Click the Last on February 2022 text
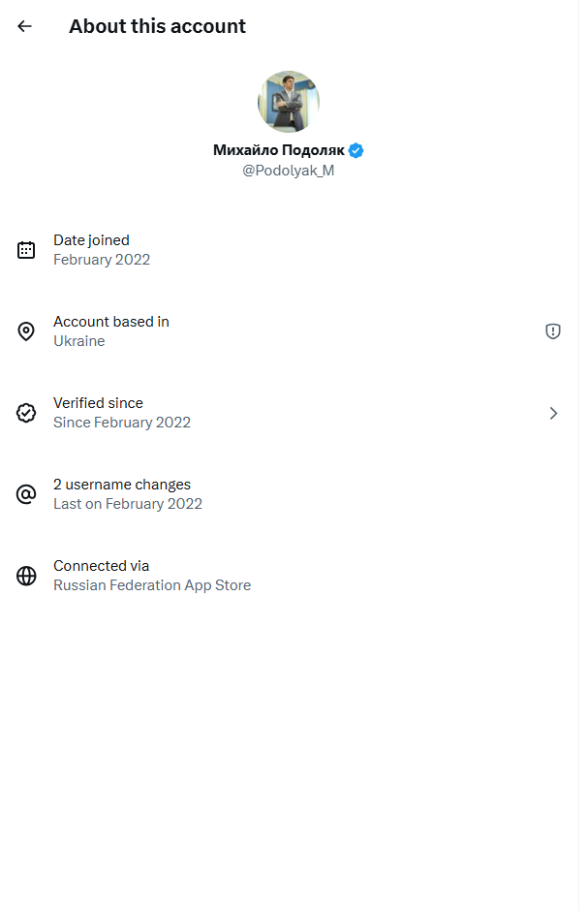This screenshot has width=588, height=911. [x=128, y=504]
